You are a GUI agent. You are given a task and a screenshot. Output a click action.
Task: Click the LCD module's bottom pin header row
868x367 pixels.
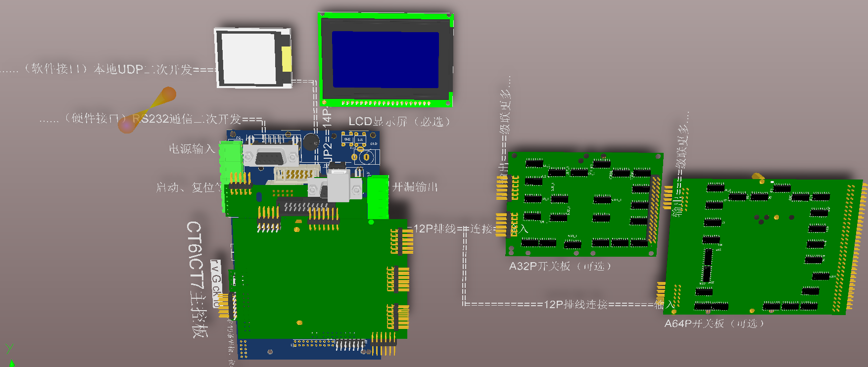(x=386, y=103)
